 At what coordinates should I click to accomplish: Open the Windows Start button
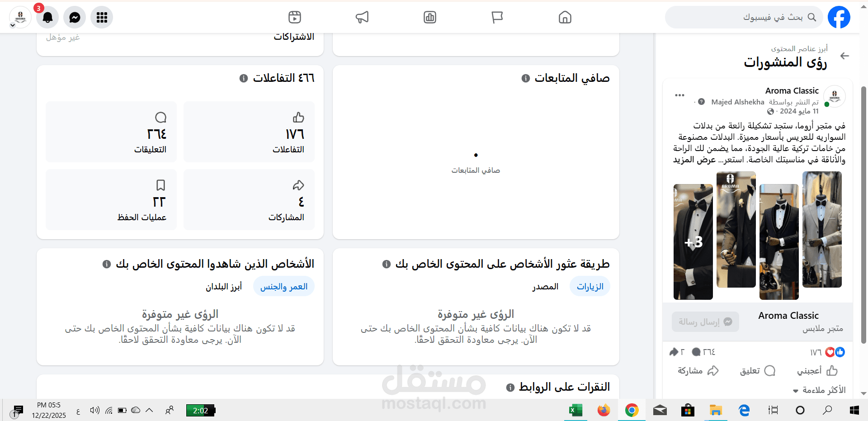coord(854,410)
